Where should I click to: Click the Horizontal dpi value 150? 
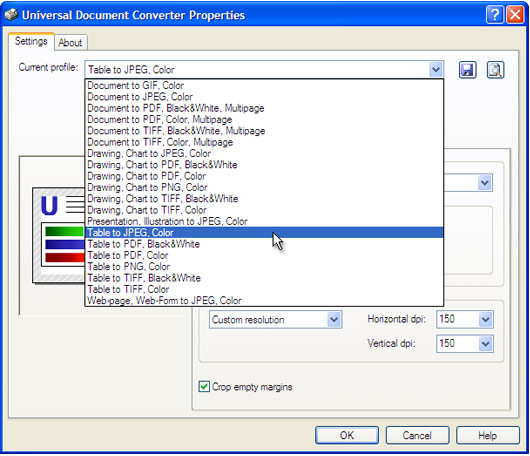447,319
